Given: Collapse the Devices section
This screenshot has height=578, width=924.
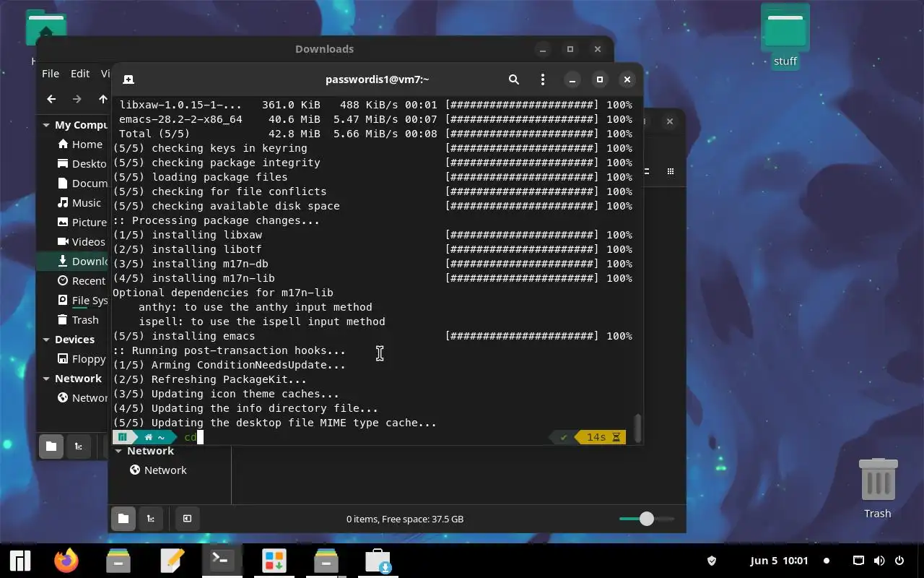Looking at the screenshot, I should click(46, 340).
